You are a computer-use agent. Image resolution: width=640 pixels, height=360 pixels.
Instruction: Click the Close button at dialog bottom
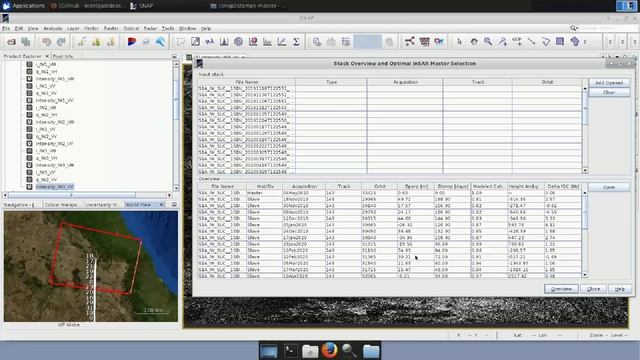click(x=593, y=289)
